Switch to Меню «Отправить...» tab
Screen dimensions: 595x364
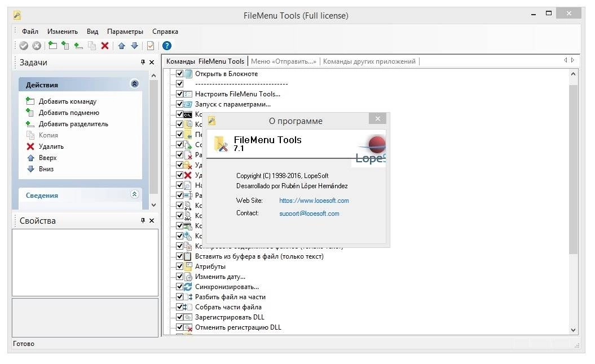coord(284,61)
